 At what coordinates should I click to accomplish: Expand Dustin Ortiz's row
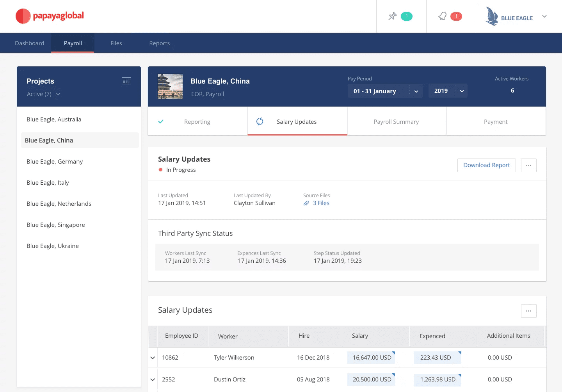point(153,380)
